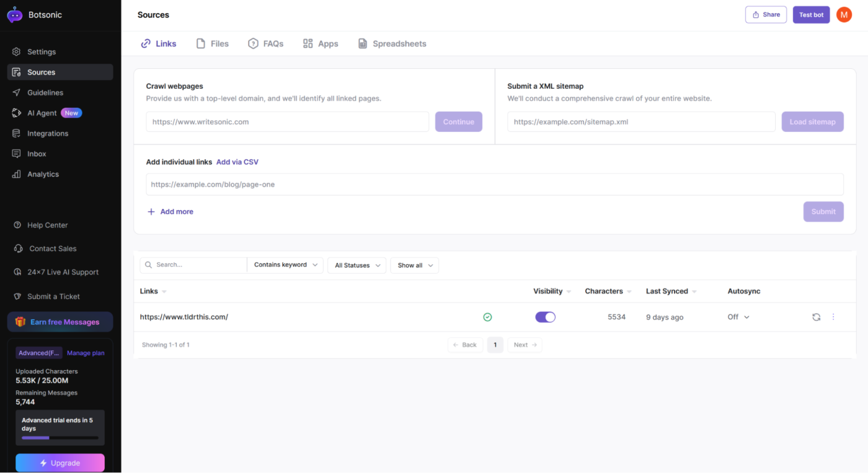The height and width of the screenshot is (473, 868).
Task: Click the Botsonic robot logo
Action: point(14,15)
